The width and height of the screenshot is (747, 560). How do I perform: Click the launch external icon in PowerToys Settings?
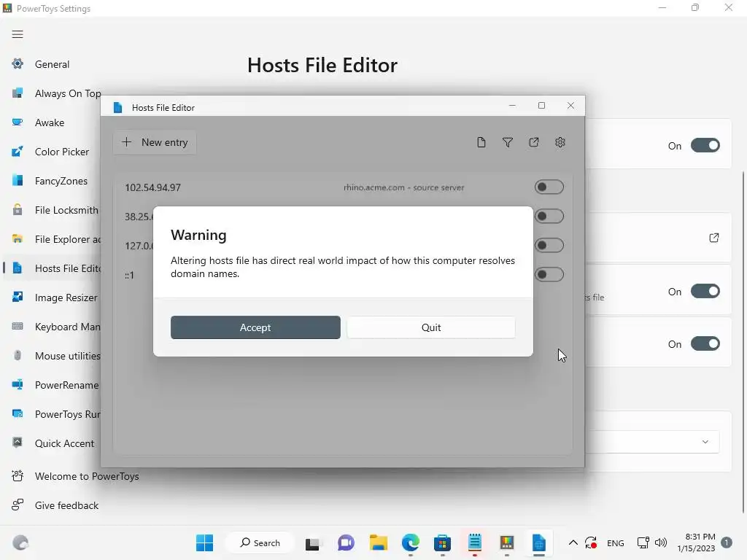(713, 238)
